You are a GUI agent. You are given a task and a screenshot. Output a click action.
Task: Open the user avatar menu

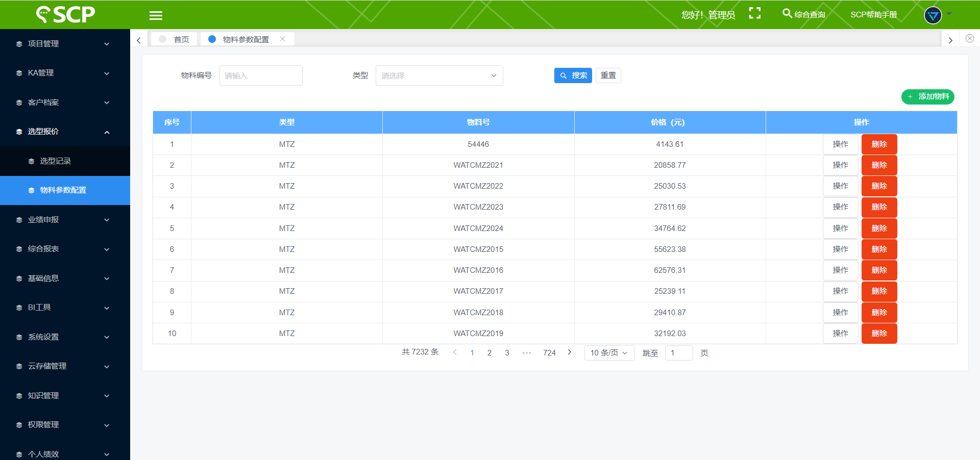(x=933, y=15)
